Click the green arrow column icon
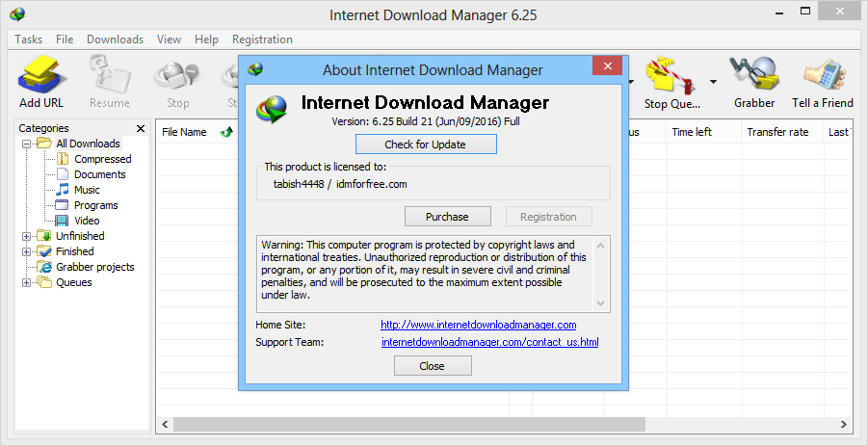 point(226,132)
